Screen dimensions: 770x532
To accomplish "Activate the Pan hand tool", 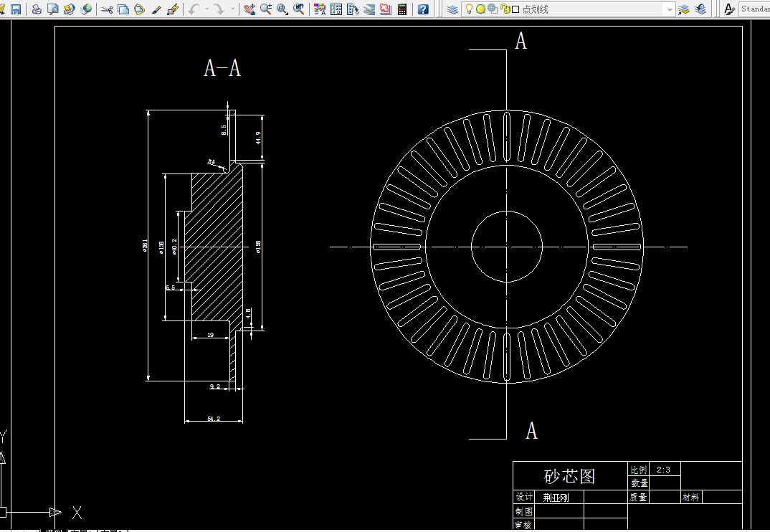I will coord(249,9).
